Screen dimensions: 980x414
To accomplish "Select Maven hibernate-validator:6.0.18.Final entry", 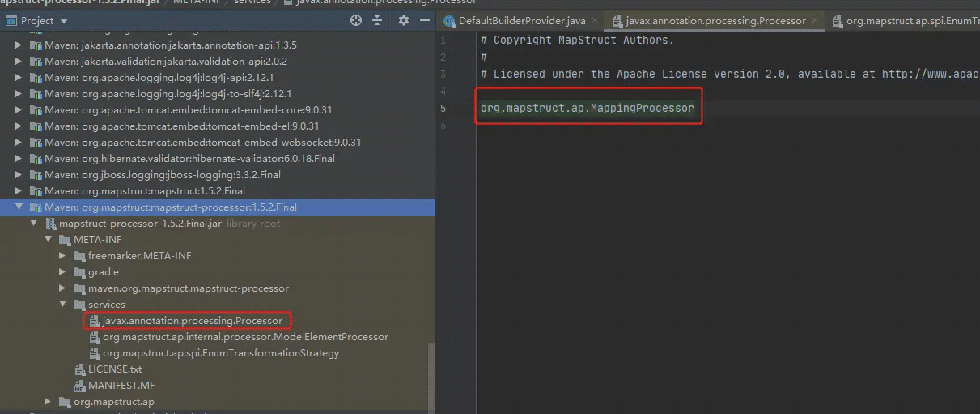I will click(x=189, y=159).
